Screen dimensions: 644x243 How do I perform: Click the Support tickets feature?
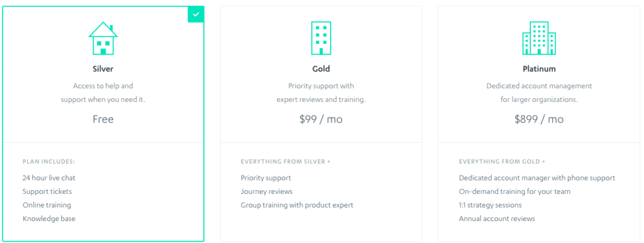(47, 191)
